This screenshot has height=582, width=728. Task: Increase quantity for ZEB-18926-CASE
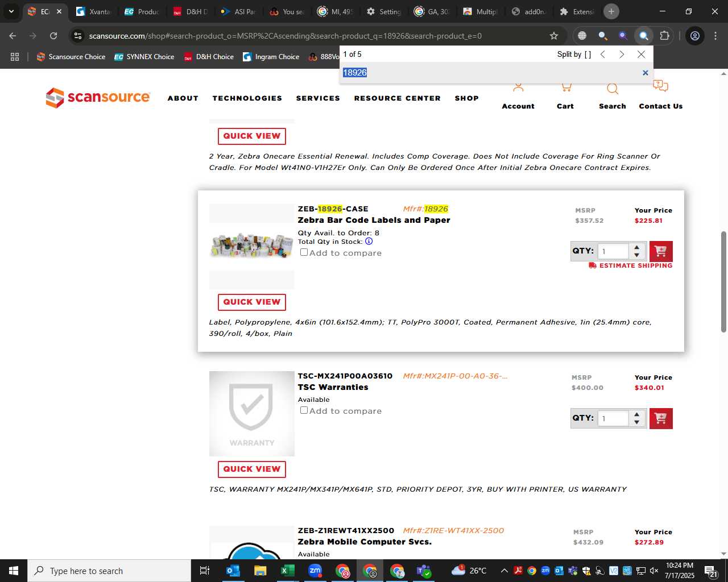[637, 247]
